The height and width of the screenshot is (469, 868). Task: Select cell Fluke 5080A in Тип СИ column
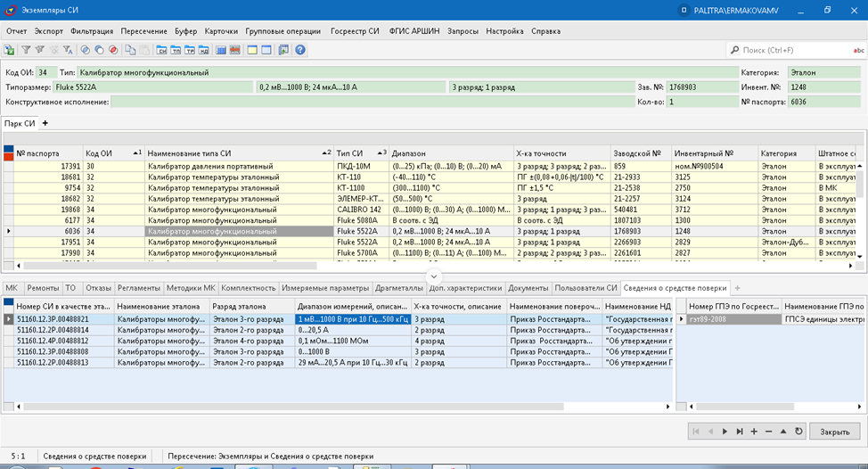point(361,220)
